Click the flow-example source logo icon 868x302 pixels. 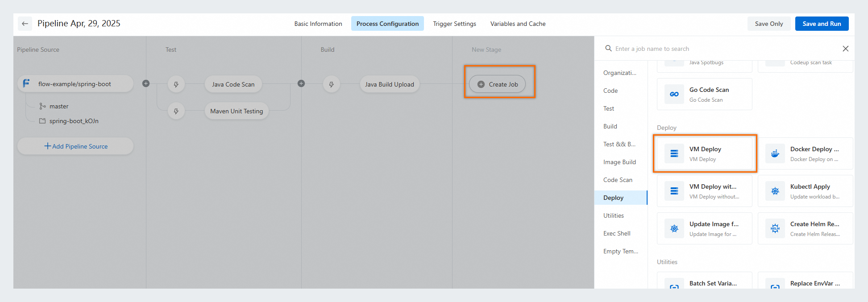click(26, 83)
